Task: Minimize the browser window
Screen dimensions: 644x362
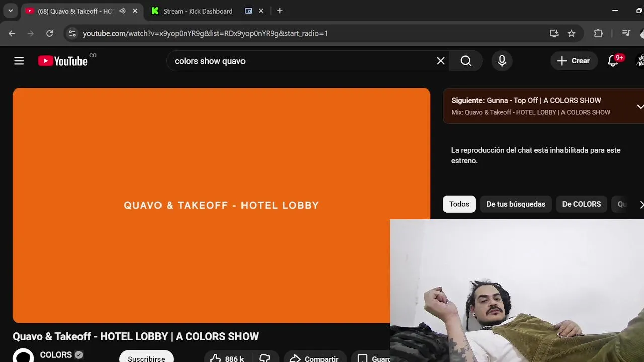Action: coord(615,11)
